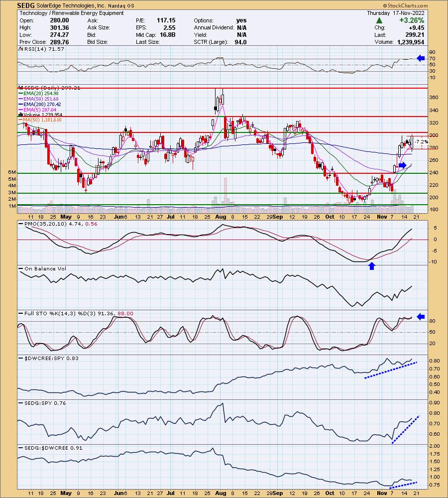Click the Mkt Cap value 16.8B

pyautogui.click(x=167, y=35)
